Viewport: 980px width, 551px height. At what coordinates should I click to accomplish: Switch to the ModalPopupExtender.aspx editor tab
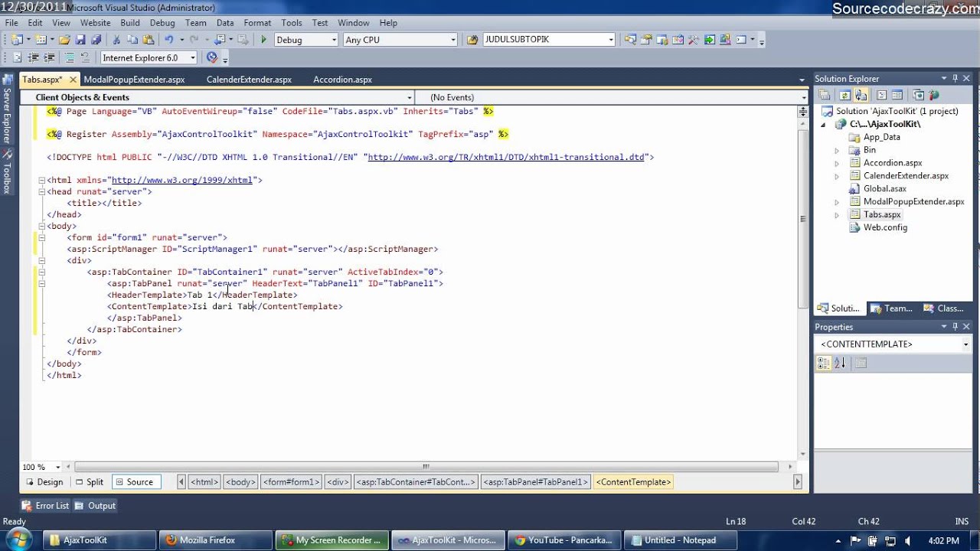tap(134, 80)
